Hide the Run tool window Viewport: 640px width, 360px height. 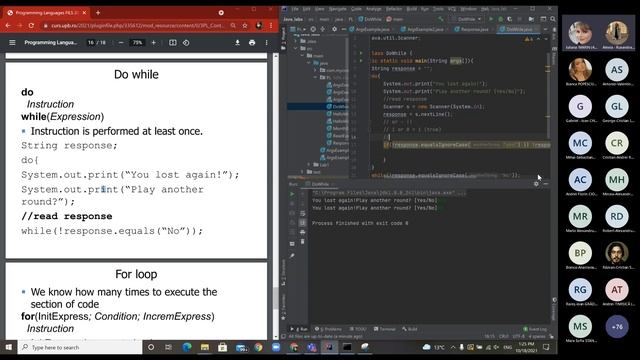[x=546, y=184]
